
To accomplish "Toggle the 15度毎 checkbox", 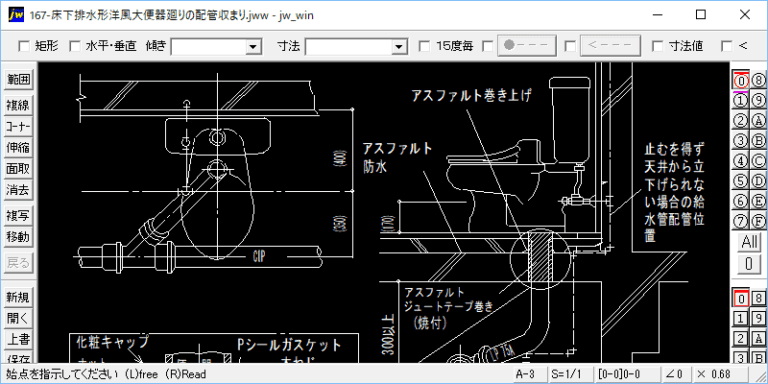I will coord(425,47).
